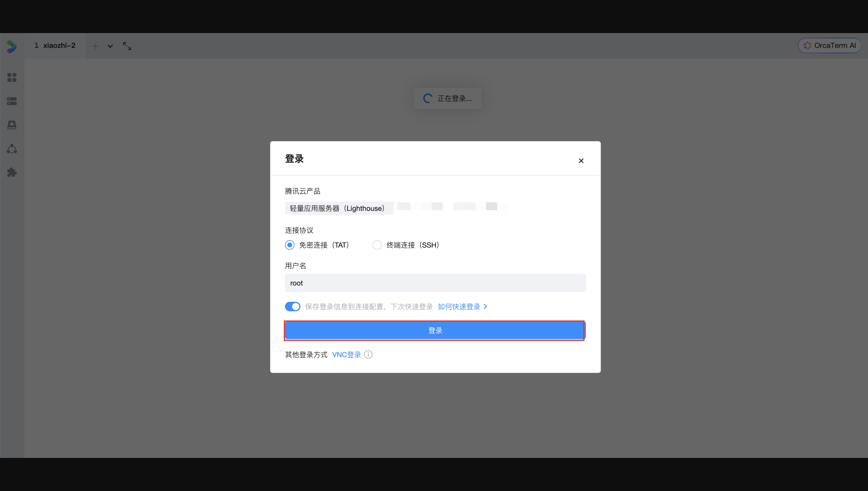Open the disk drive sidebar icon
This screenshot has height=491, width=868.
[x=12, y=125]
